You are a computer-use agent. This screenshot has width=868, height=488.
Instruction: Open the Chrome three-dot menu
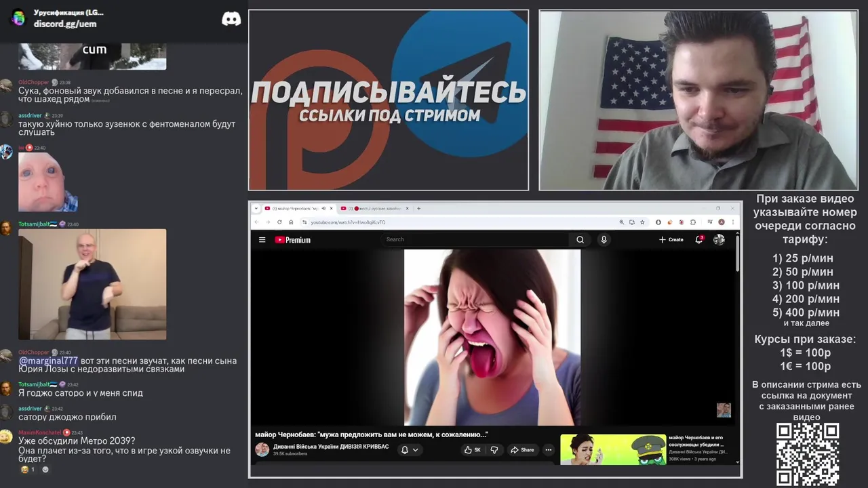732,222
